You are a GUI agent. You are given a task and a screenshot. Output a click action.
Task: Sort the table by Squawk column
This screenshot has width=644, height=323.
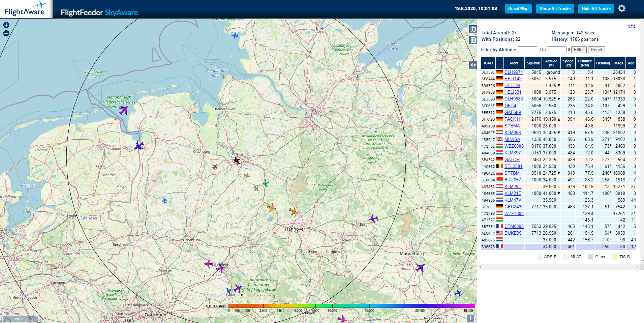[533, 63]
